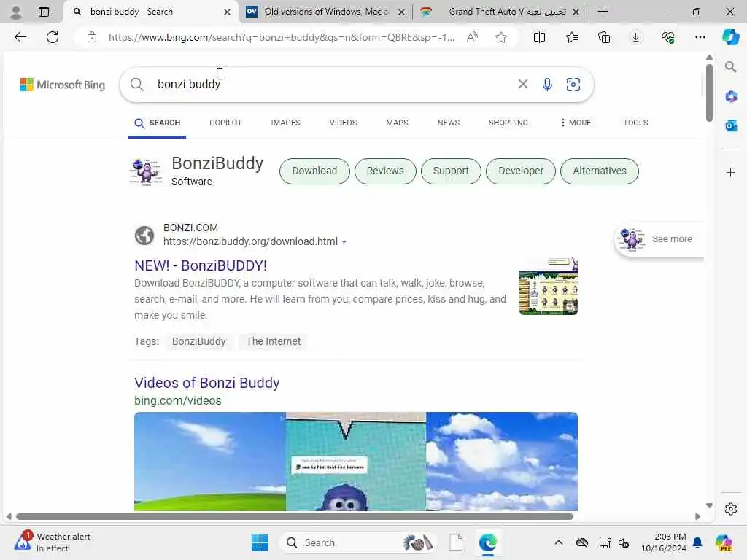Close the Grand Theft Auto V tab

576,12
